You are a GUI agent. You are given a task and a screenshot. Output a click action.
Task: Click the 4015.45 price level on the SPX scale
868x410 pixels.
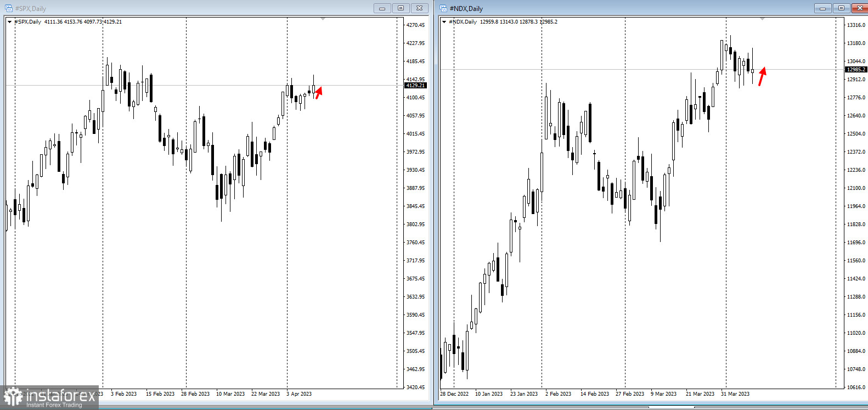415,134
